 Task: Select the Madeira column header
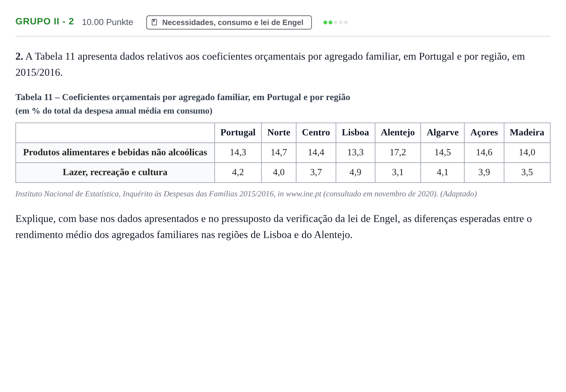(x=527, y=132)
